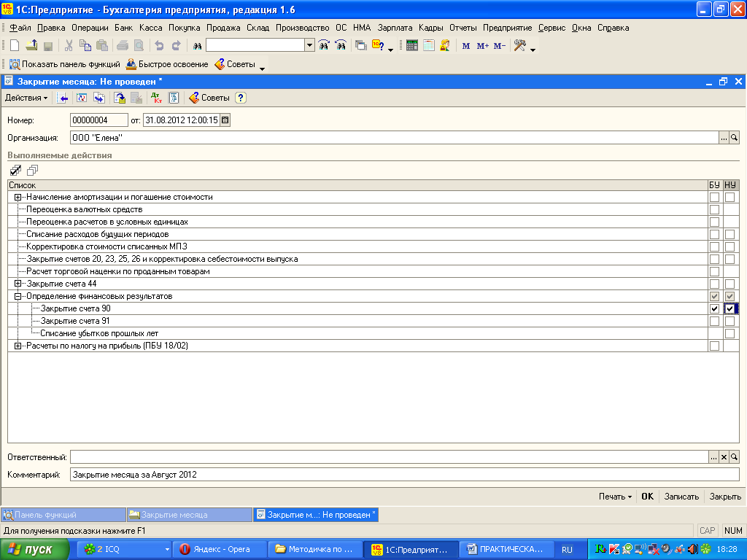The height and width of the screenshot is (560, 747).
Task: Click the uncheck all items icon above list
Action: click(32, 170)
